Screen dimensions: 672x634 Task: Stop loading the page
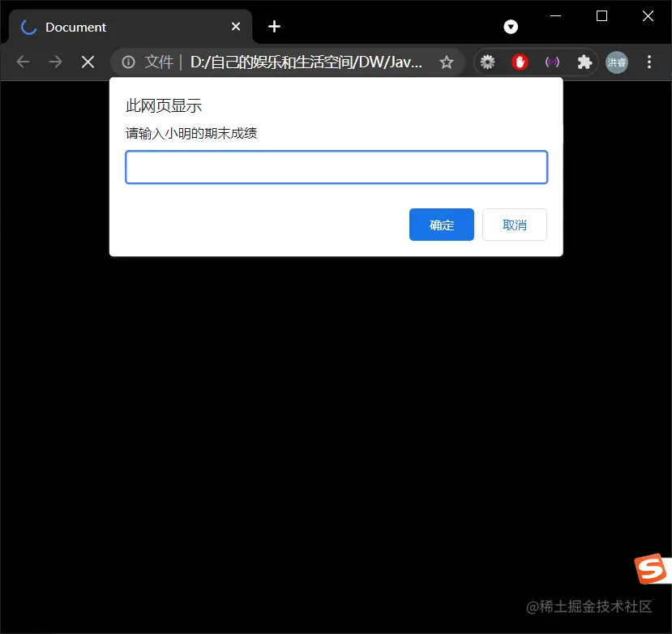(88, 62)
